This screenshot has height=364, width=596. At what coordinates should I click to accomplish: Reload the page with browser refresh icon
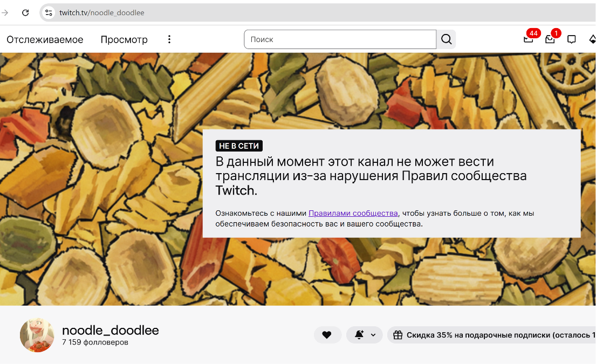25,12
